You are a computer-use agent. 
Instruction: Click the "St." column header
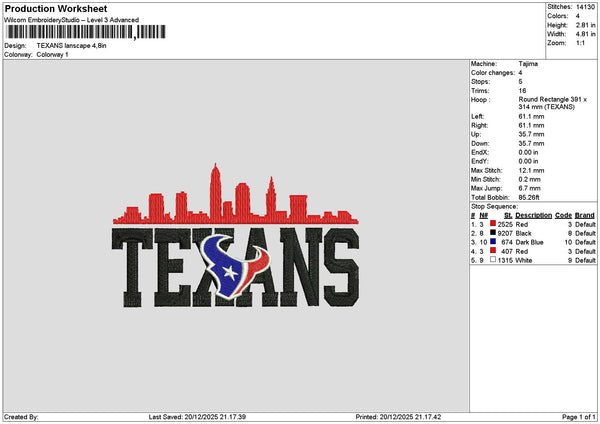click(508, 215)
